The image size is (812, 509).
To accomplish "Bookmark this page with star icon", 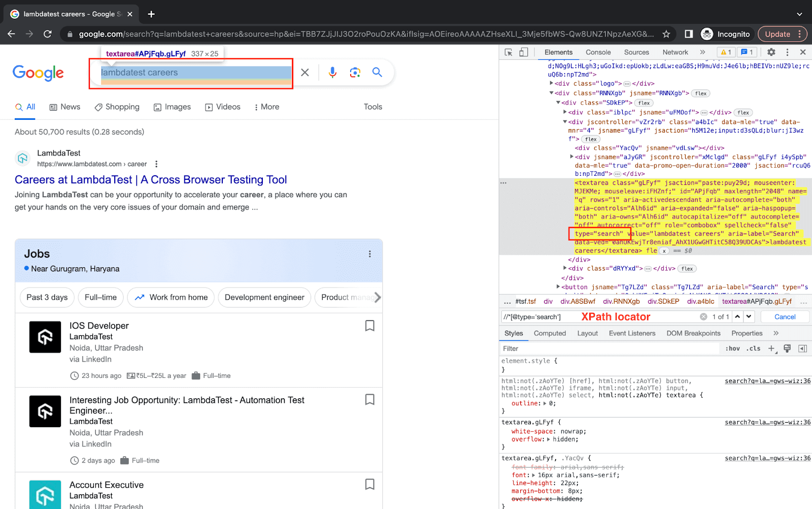I will [x=666, y=34].
